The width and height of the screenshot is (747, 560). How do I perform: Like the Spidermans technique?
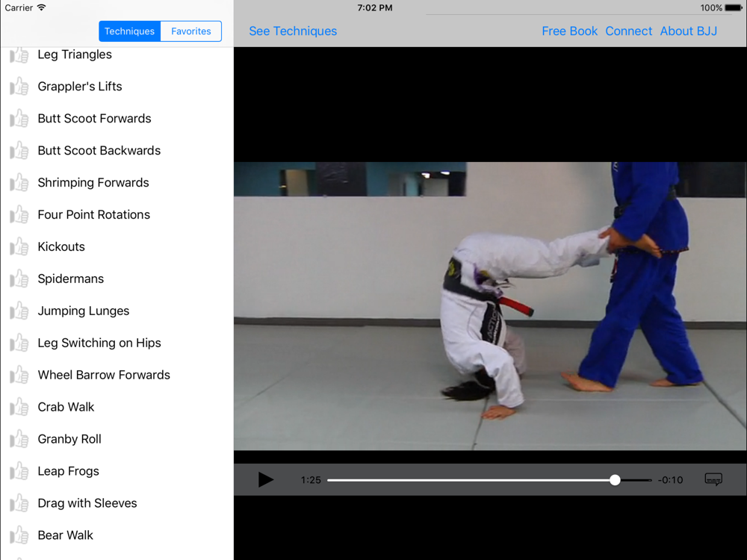19,279
